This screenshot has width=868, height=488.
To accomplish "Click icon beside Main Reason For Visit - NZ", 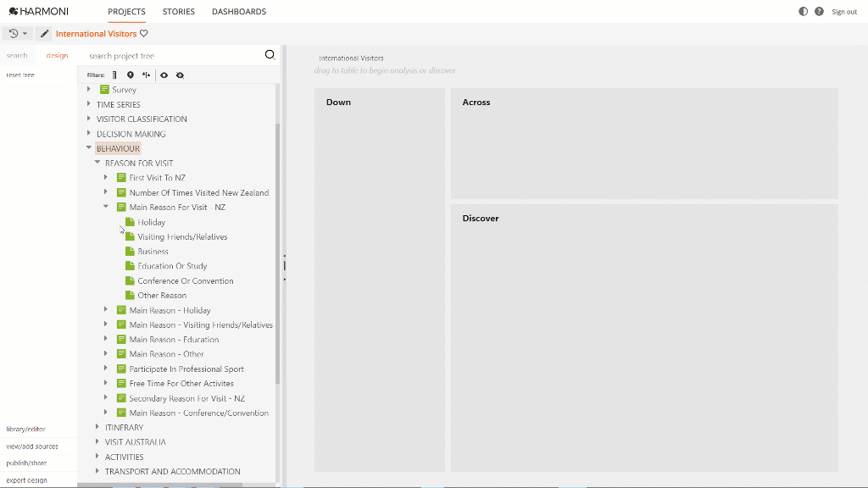I will (121, 207).
